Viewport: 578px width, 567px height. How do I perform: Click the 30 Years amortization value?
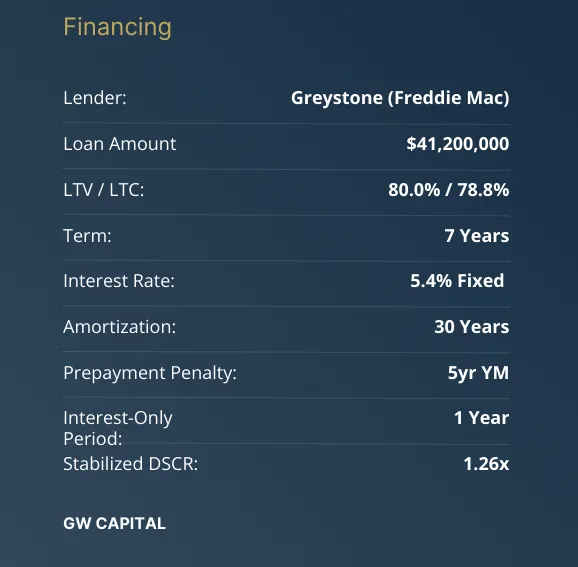point(471,327)
